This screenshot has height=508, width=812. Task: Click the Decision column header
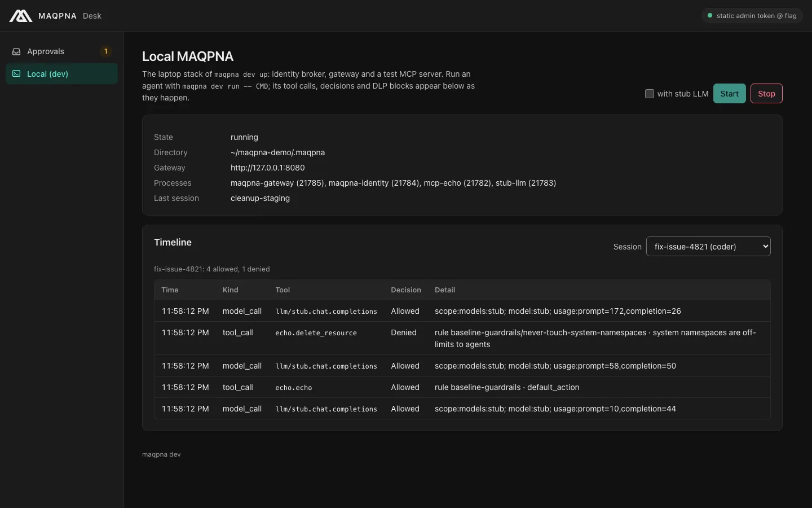pos(406,290)
